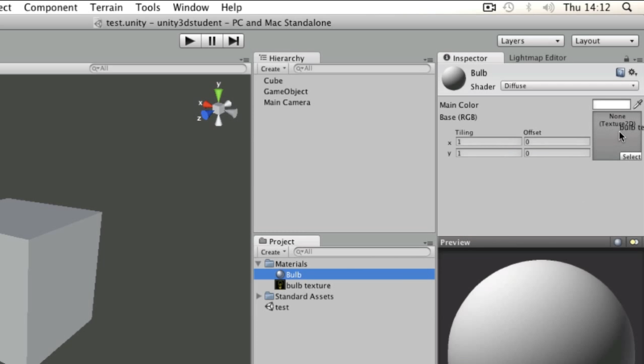Open the material help book icon
Image resolution: width=644 pixels, height=364 pixels.
pos(620,72)
